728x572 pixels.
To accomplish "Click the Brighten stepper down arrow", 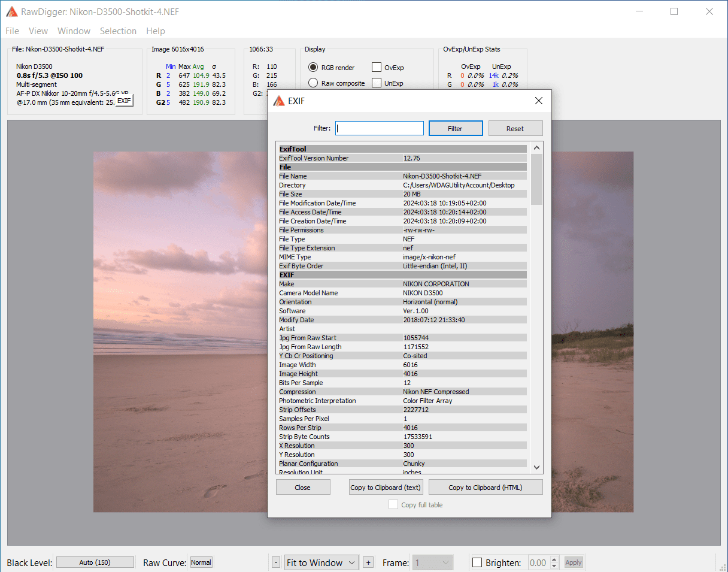I will pos(554,566).
